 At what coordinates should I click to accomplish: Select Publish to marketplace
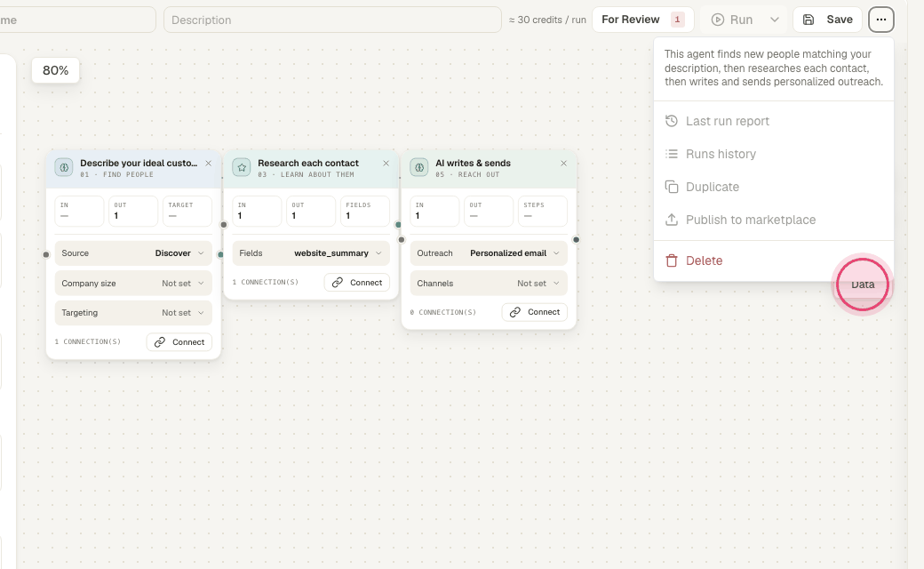pos(774,220)
